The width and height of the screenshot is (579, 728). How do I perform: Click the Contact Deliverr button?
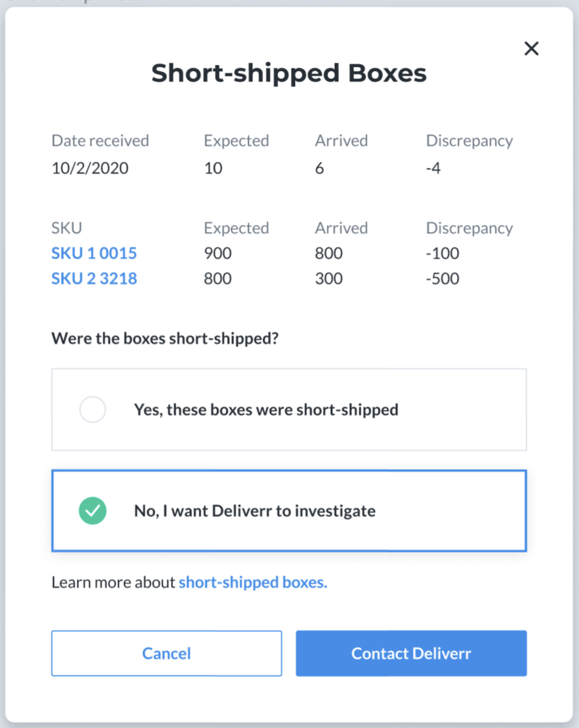coord(412,653)
